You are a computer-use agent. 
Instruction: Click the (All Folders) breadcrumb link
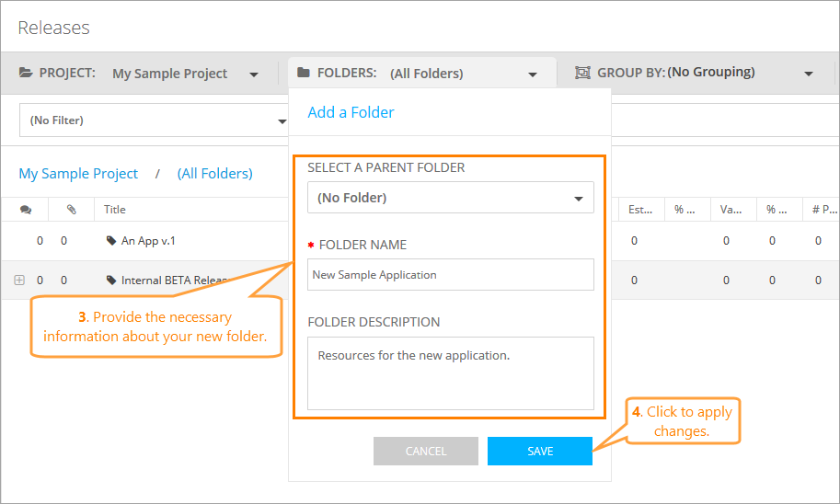coord(214,173)
